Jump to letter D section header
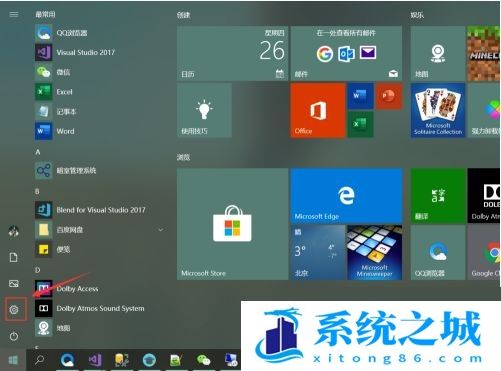 click(x=38, y=270)
